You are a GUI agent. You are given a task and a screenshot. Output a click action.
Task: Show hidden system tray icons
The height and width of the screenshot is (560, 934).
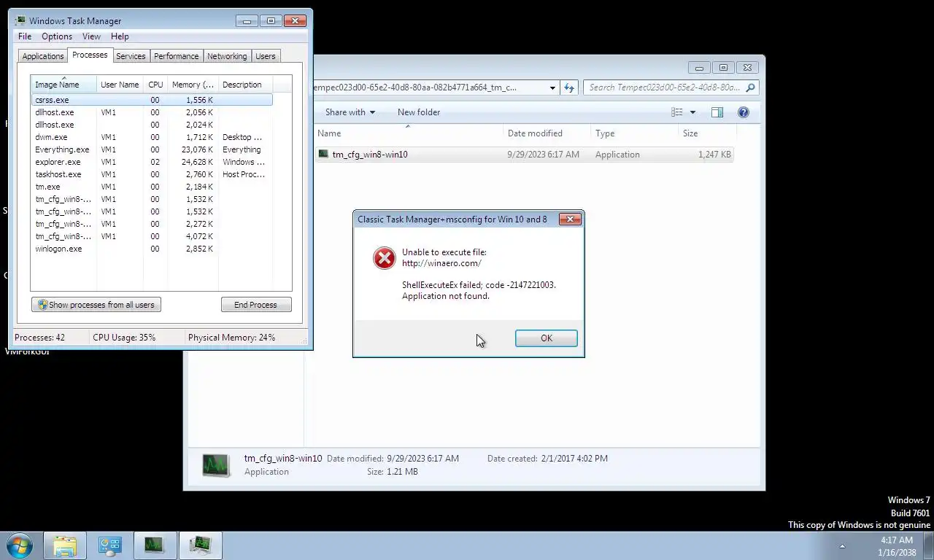(x=842, y=546)
